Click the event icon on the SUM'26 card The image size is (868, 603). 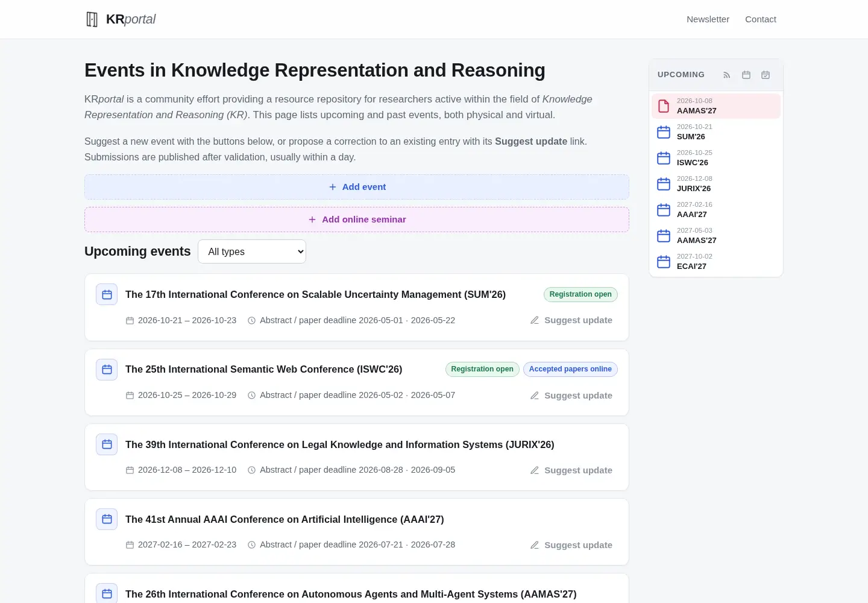pyautogui.click(x=107, y=295)
